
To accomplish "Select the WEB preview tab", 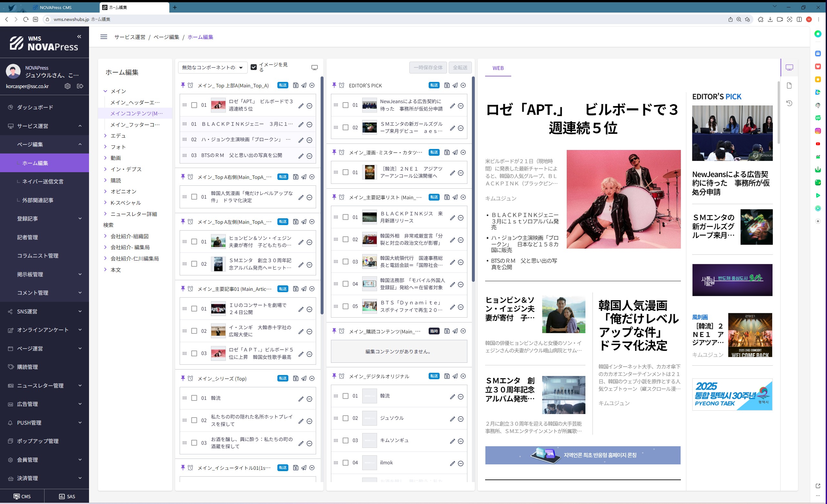I will (x=498, y=68).
